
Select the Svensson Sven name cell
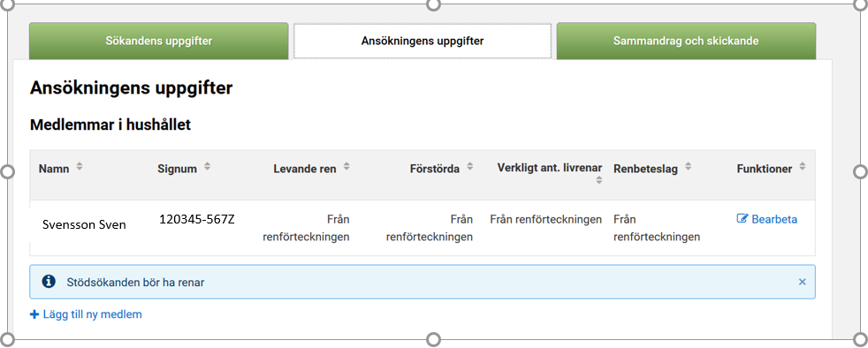point(84,224)
